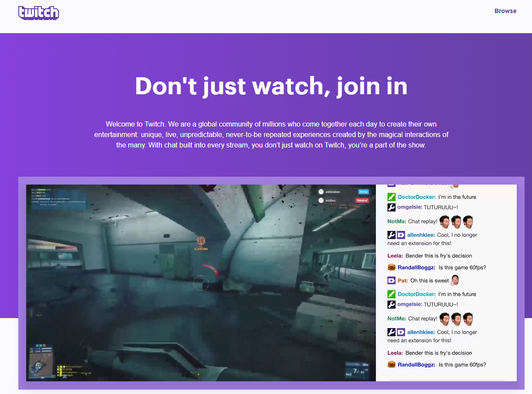Click the "Don't just watch, join in" heading
The image size is (532, 394).
click(271, 86)
